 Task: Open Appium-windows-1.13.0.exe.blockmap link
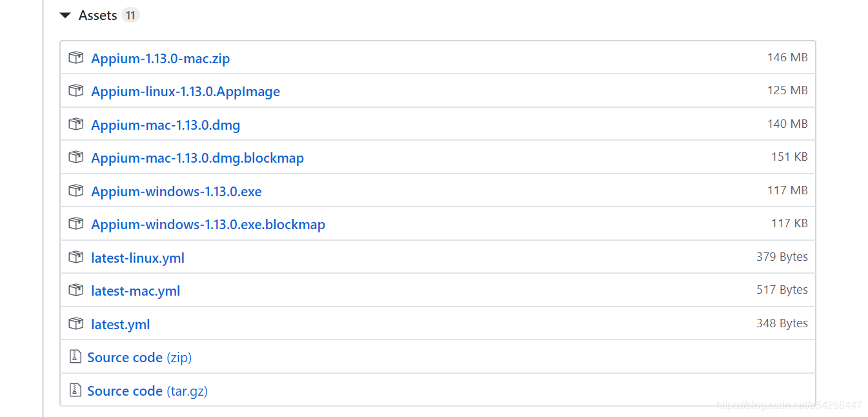pyautogui.click(x=208, y=225)
